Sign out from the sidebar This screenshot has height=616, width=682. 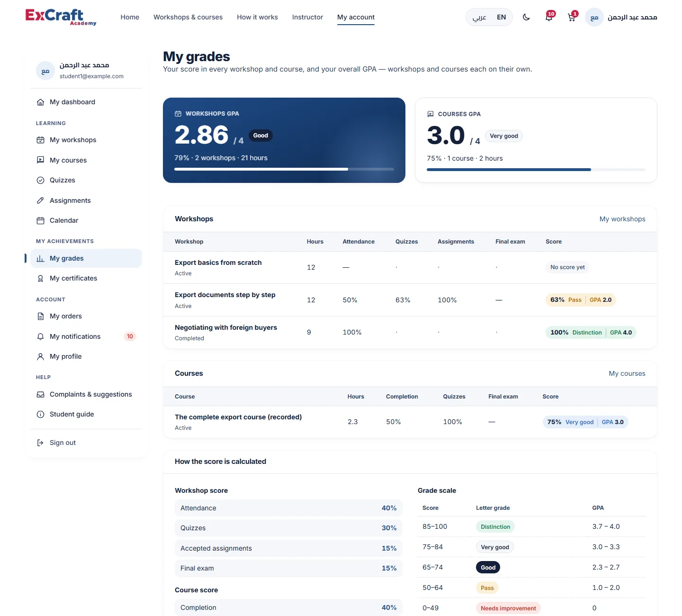(86, 443)
